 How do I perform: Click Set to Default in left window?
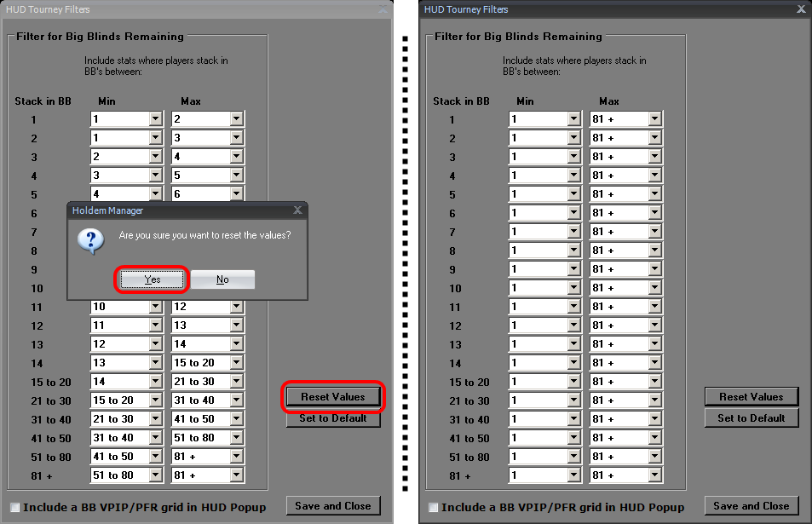333,418
